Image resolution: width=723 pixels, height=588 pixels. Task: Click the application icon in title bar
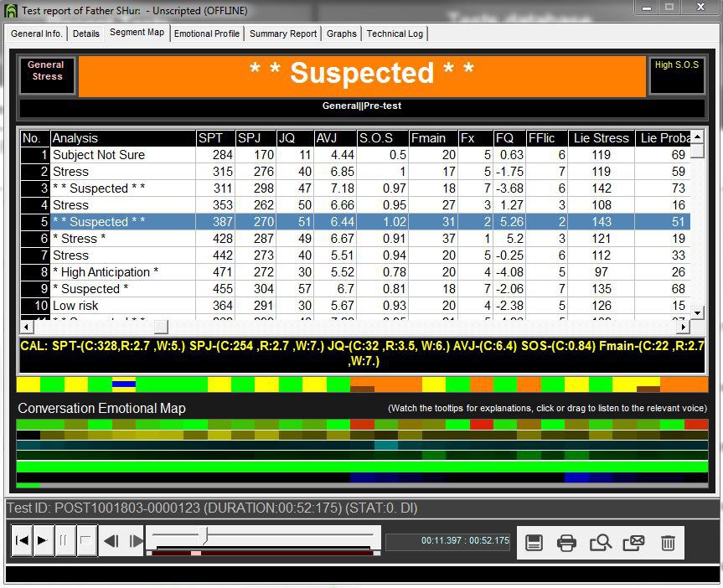click(x=11, y=10)
